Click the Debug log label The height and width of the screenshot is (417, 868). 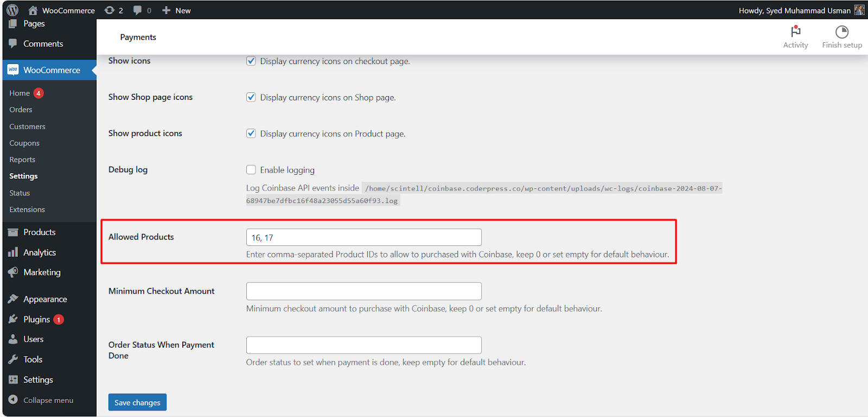(x=128, y=169)
